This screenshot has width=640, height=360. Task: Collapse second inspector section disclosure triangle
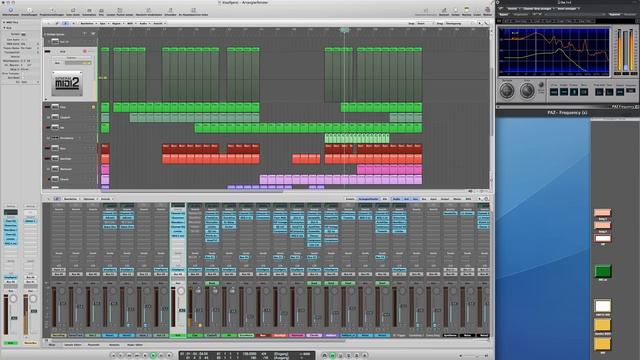(x=4, y=28)
